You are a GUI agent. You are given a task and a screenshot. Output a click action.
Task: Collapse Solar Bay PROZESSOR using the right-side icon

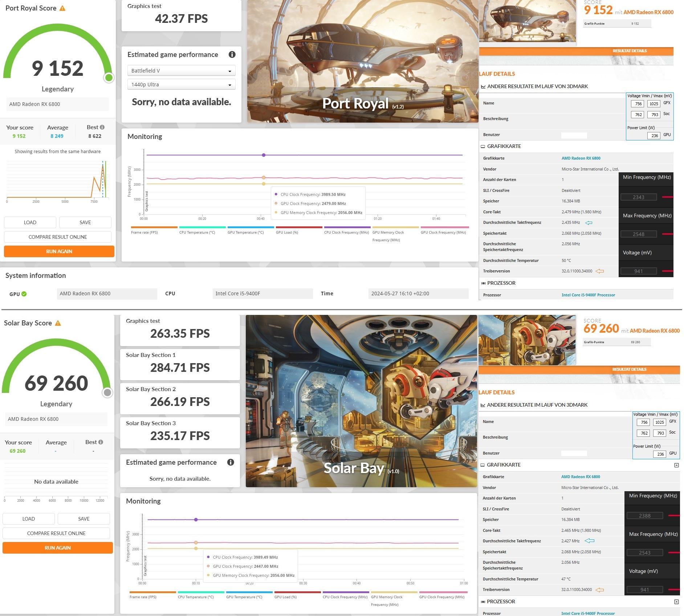(676, 601)
